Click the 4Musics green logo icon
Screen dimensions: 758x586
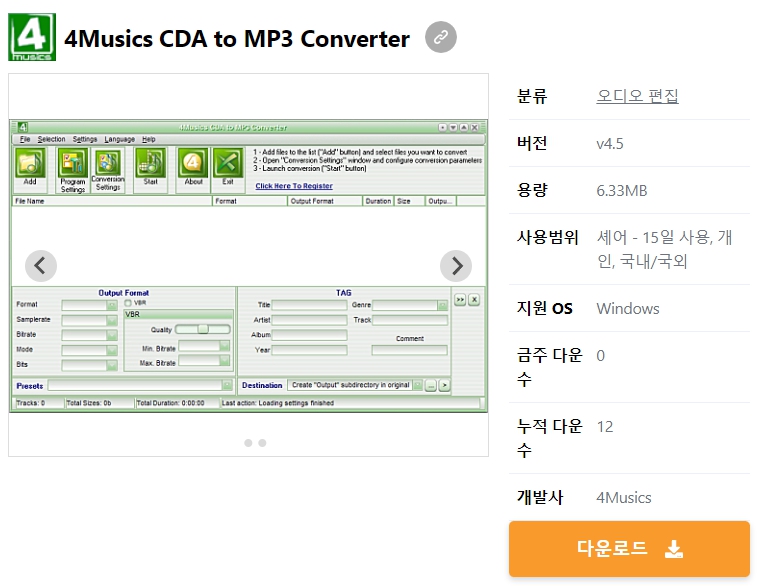coord(32,37)
